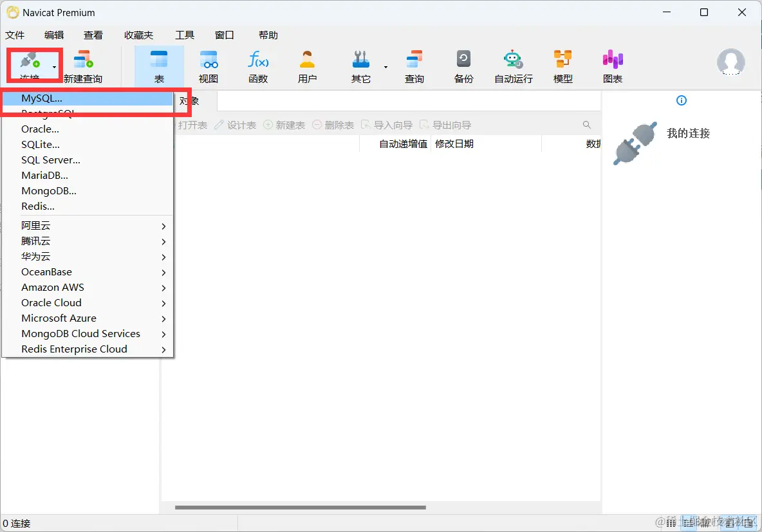Expand the 其它 dropdown arrow

[x=386, y=67]
